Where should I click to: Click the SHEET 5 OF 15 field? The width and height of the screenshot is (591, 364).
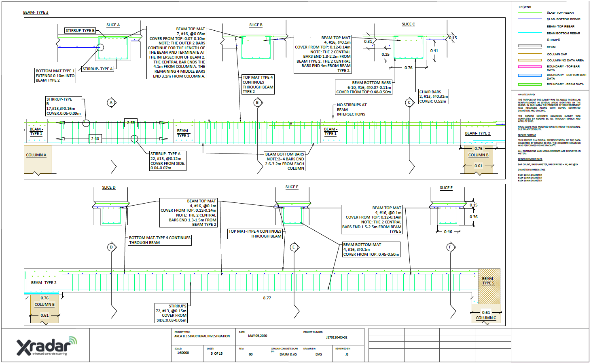coord(217,354)
